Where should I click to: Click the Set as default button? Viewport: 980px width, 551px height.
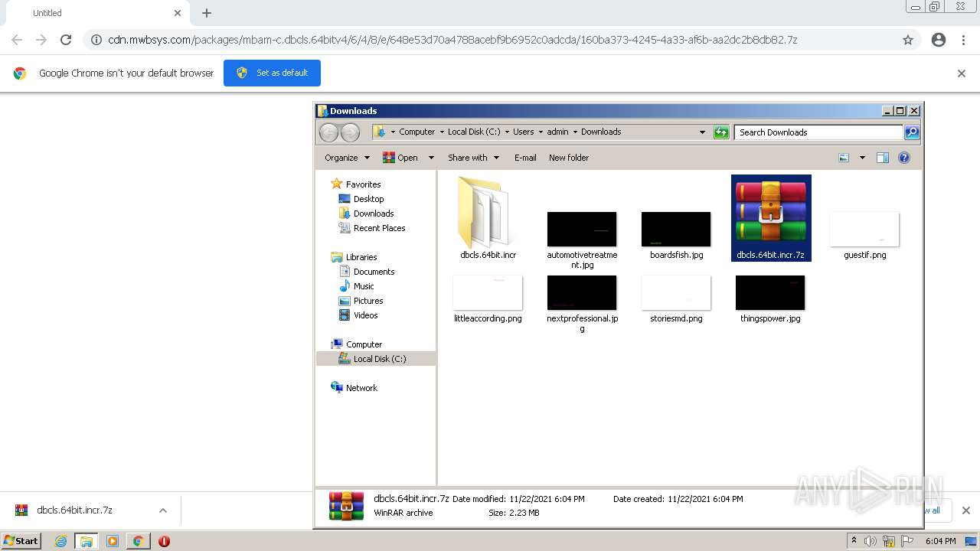272,73
